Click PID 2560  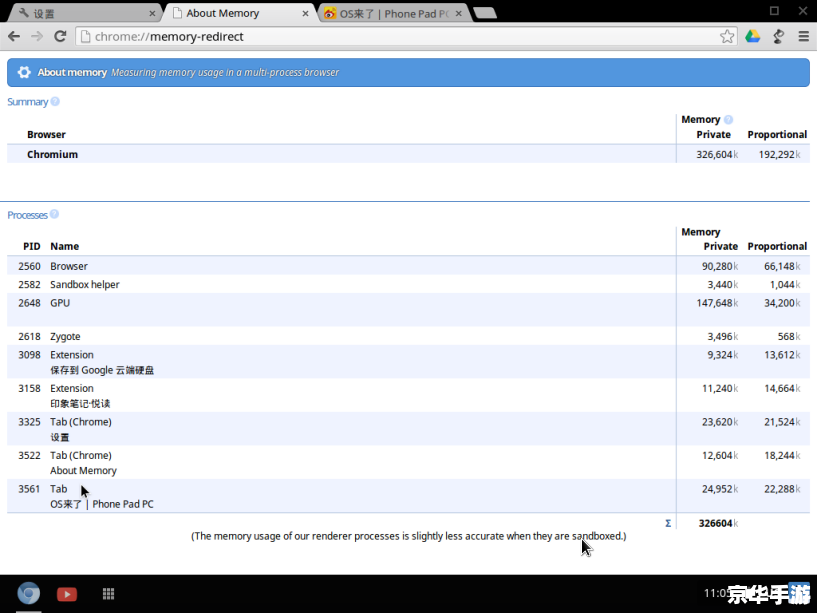29,266
